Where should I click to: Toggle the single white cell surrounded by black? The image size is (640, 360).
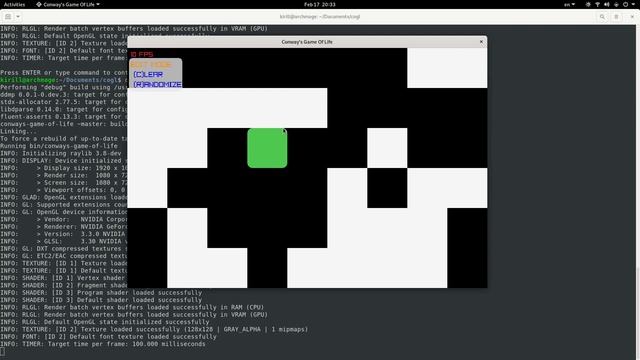point(387,148)
